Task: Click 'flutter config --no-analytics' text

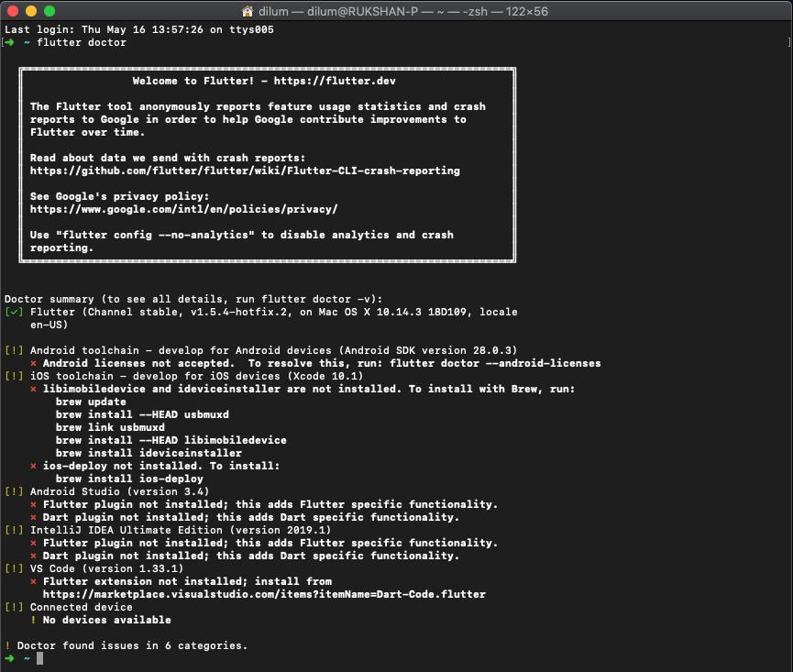Action: point(155,235)
